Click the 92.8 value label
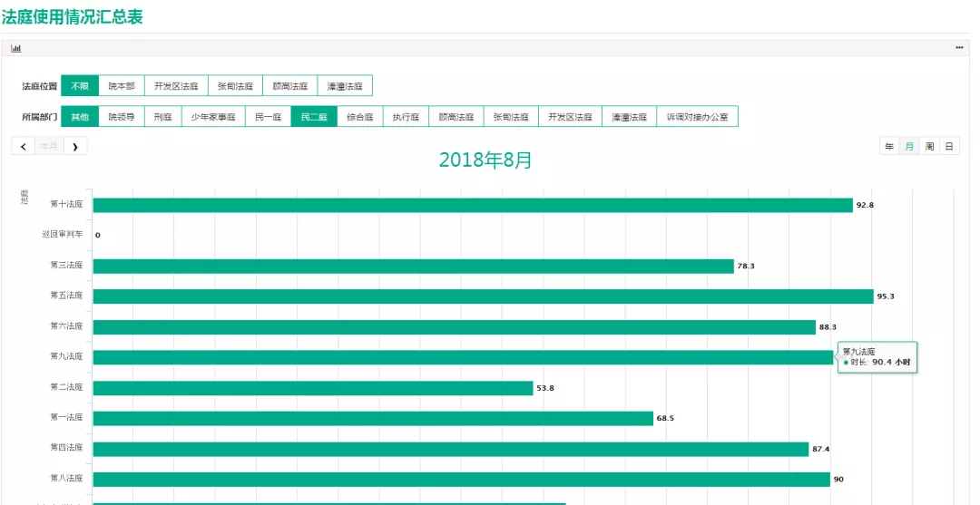This screenshot has width=980, height=505. [x=865, y=206]
